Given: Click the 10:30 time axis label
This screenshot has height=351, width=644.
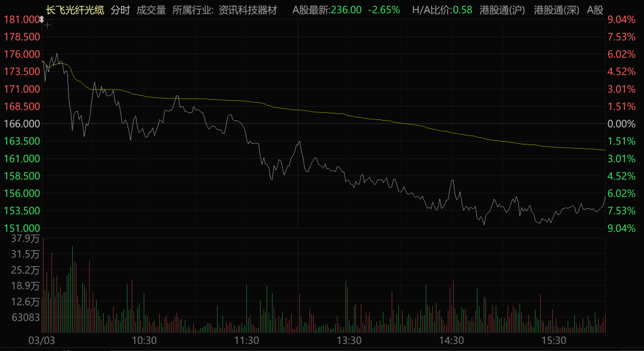Looking at the screenshot, I should [144, 340].
